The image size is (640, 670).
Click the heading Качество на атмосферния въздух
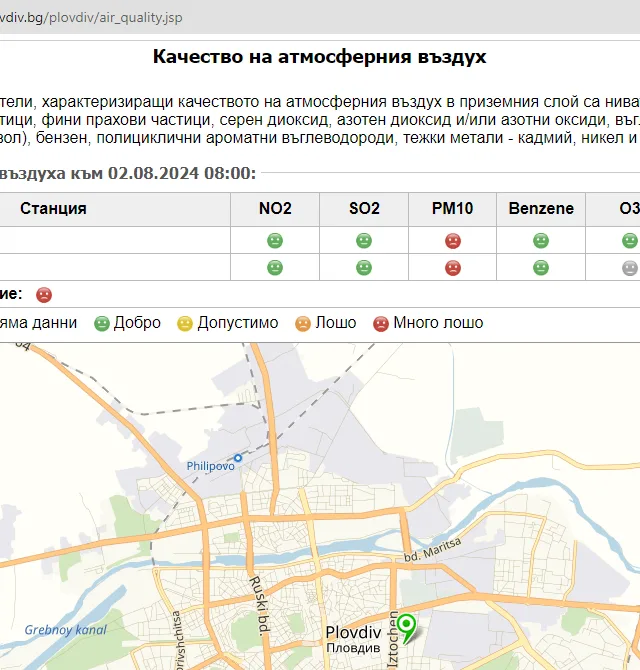click(320, 56)
